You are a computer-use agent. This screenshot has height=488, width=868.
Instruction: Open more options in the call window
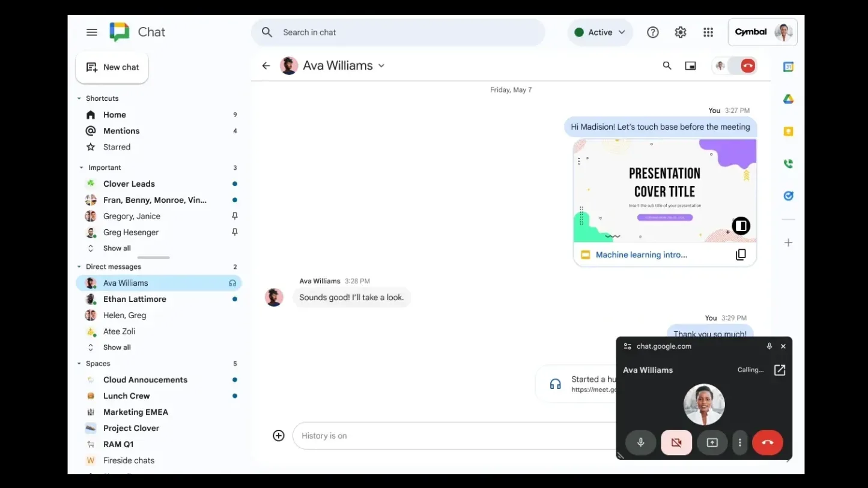(740, 443)
